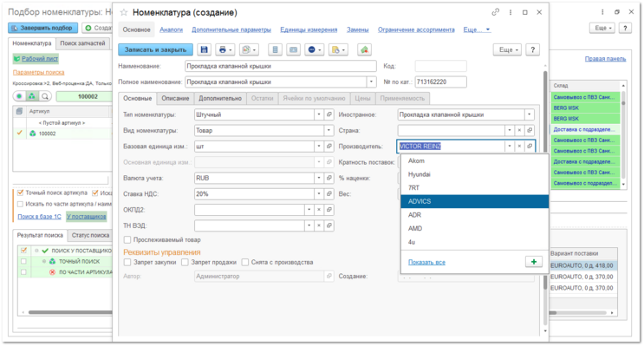Open the Поиск запчастей tab in Подбор window

click(x=82, y=43)
